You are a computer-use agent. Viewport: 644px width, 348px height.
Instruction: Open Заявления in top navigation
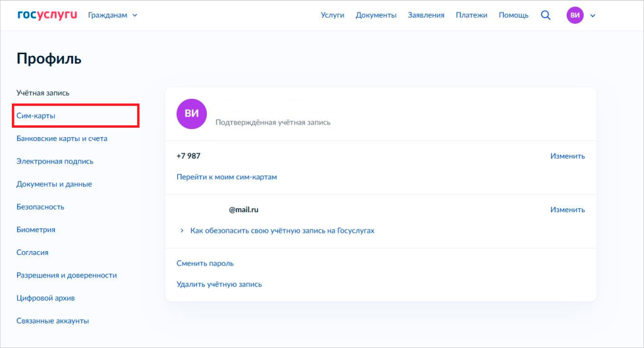click(x=426, y=15)
